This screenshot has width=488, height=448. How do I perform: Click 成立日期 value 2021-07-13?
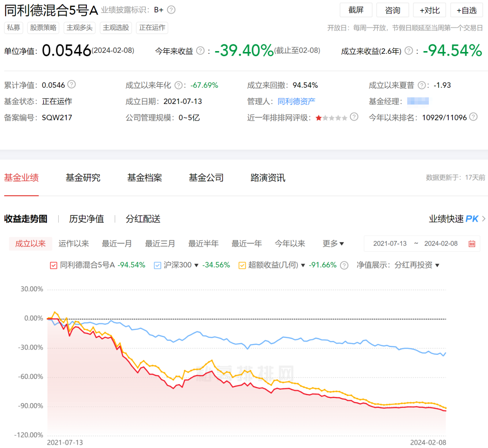point(183,102)
